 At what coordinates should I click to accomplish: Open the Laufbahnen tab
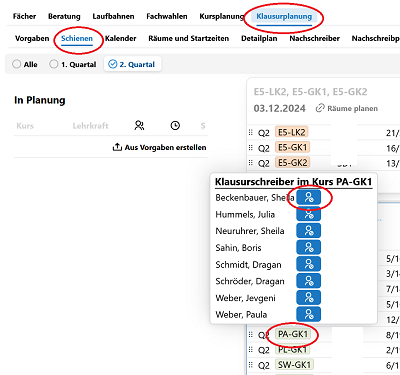pos(113,16)
